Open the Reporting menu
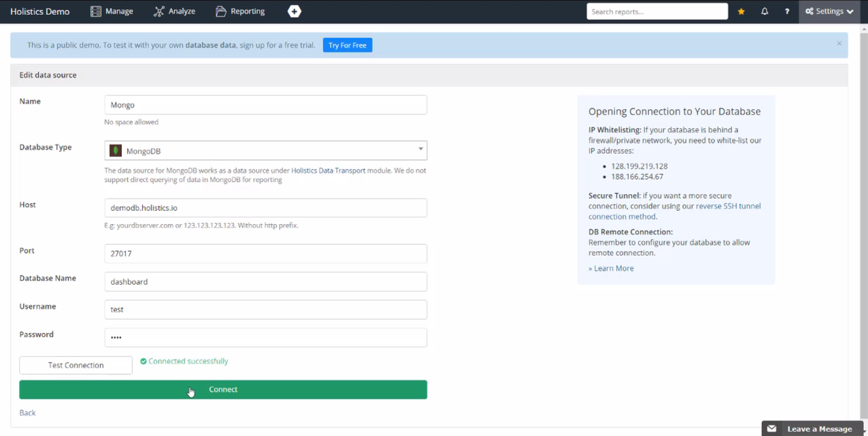This screenshot has height=436, width=868. [240, 11]
